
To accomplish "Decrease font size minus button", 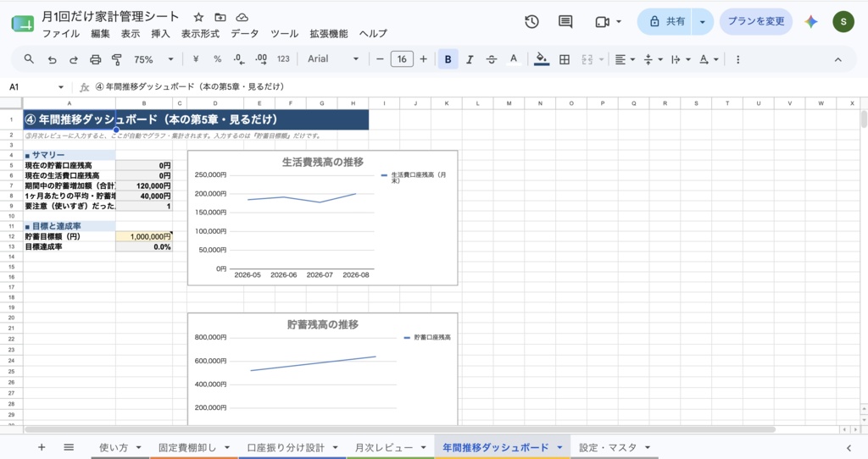I will click(x=380, y=59).
